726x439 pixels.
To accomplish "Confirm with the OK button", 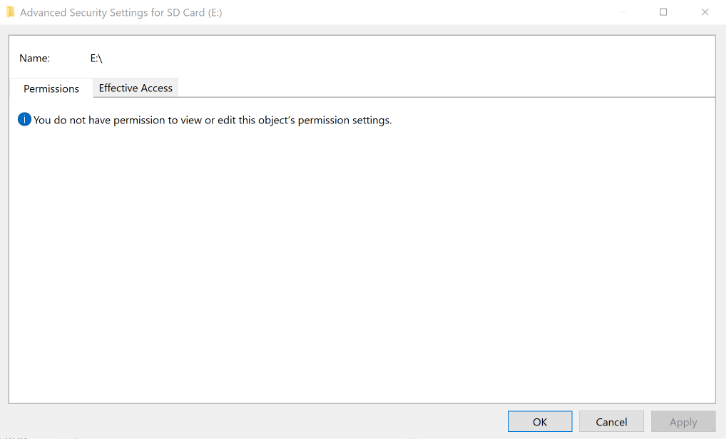I will [x=540, y=421].
